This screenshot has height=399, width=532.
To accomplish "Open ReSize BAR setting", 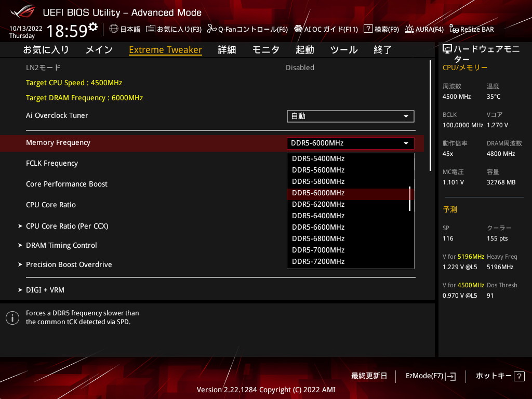I will tap(472, 29).
